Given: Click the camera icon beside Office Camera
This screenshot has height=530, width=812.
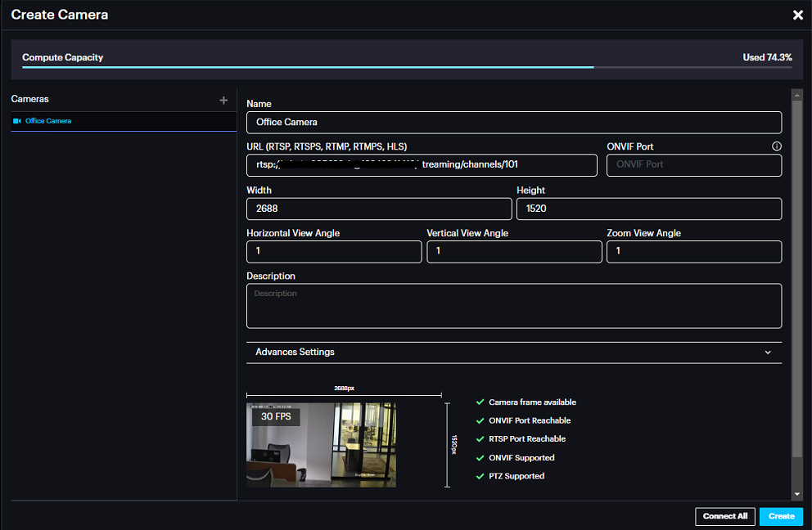Looking at the screenshot, I should (16, 121).
